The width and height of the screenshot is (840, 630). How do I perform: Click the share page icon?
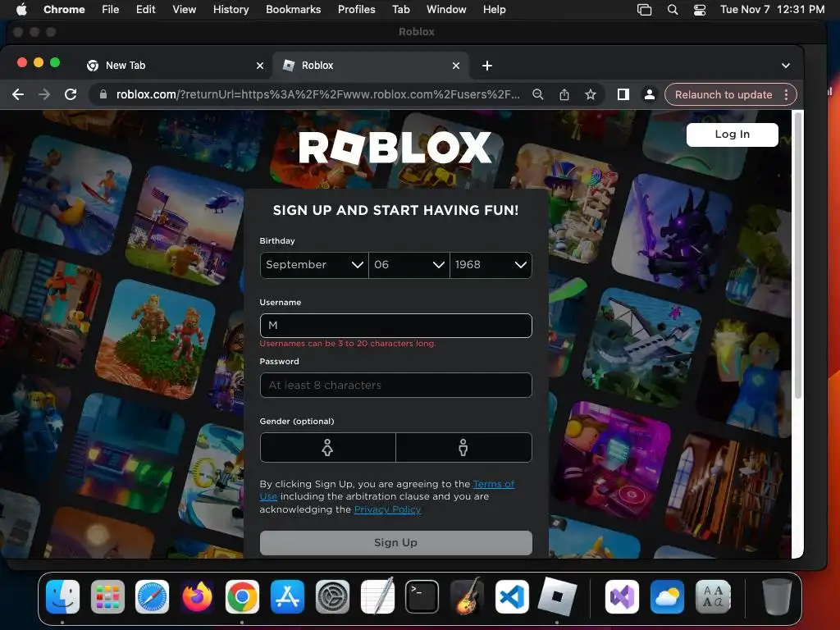pyautogui.click(x=564, y=95)
